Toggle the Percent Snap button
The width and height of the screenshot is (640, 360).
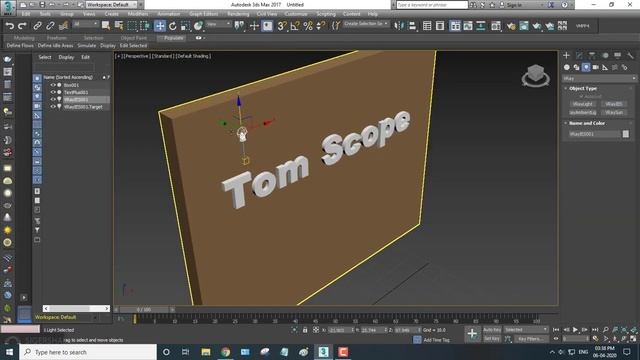tap(308, 26)
